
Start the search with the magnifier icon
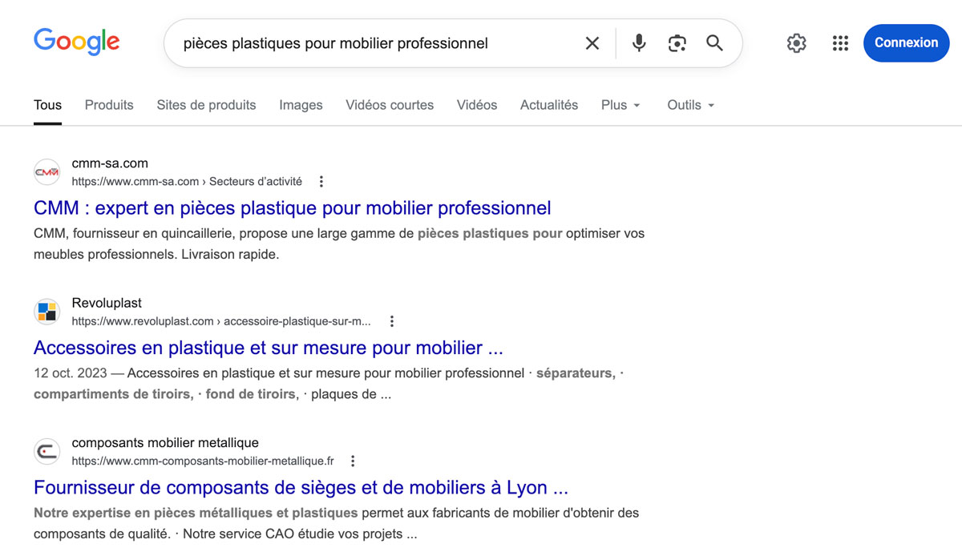pos(714,43)
